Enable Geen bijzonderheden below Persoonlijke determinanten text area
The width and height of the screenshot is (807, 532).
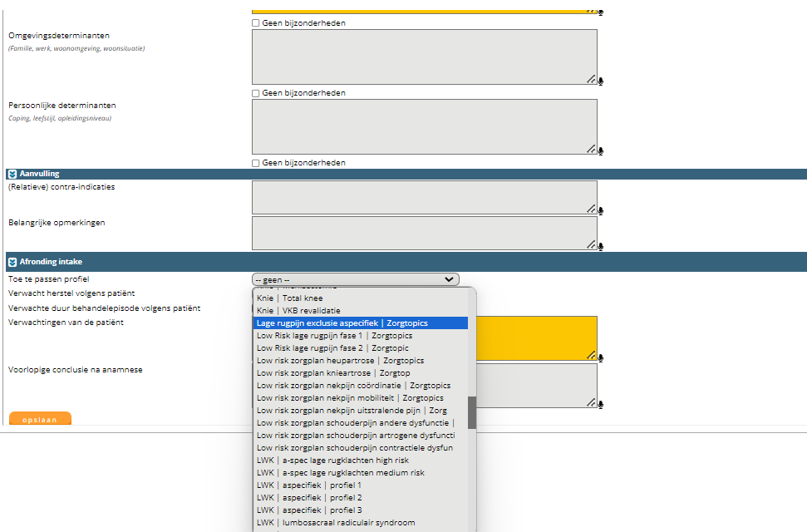point(256,163)
